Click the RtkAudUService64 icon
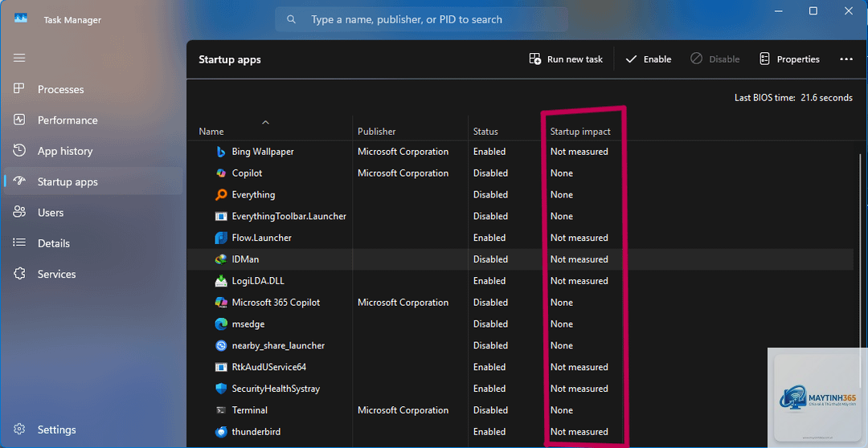Image resolution: width=868 pixels, height=448 pixels. tap(221, 367)
